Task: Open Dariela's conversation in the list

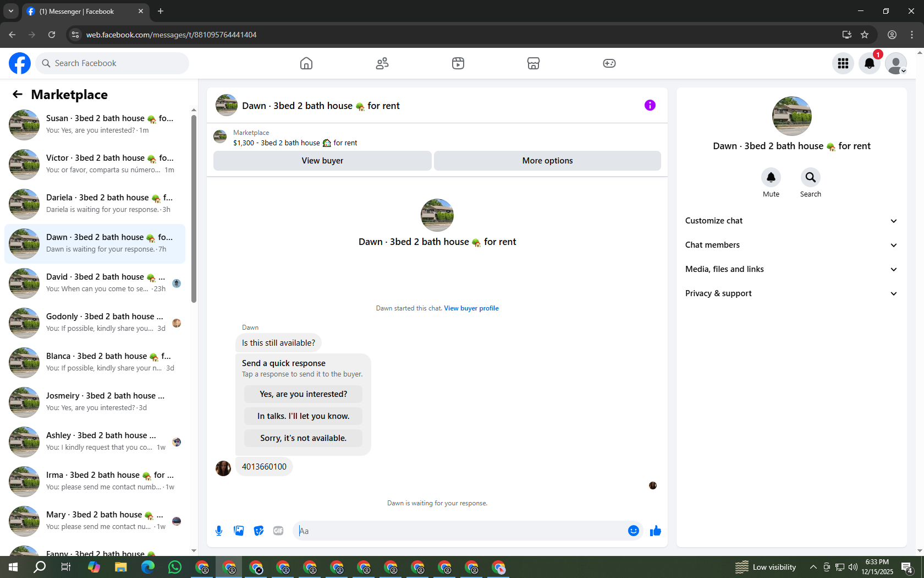Action: pos(95,204)
